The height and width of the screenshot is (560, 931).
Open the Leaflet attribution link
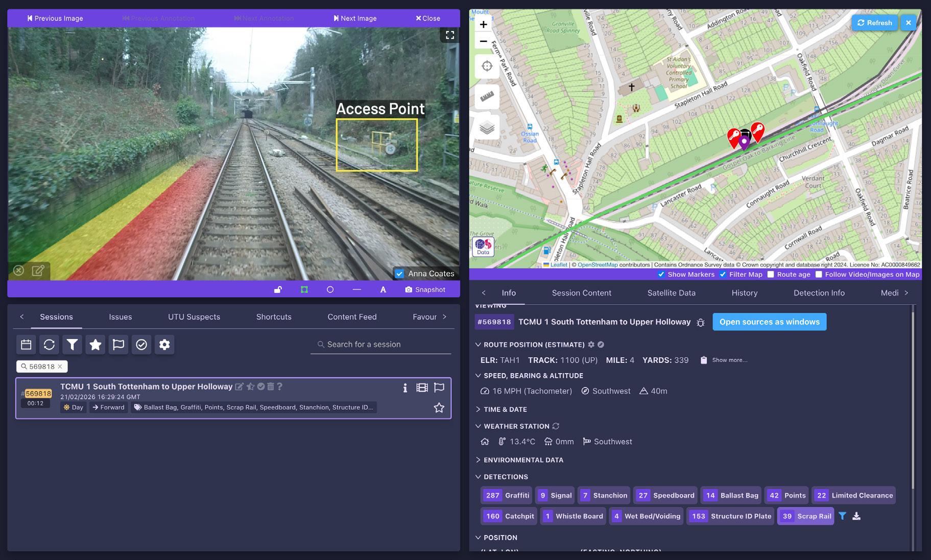coord(559,265)
